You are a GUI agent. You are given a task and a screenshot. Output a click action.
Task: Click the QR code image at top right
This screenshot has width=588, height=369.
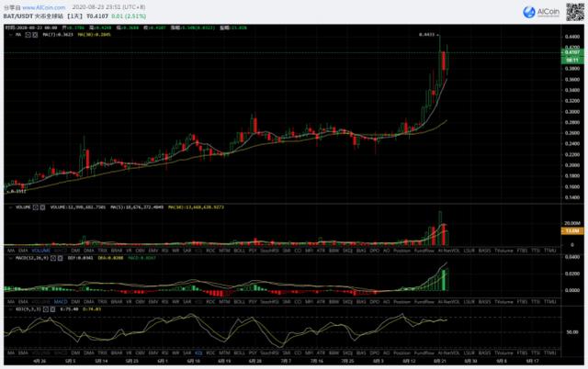pyautogui.click(x=575, y=12)
